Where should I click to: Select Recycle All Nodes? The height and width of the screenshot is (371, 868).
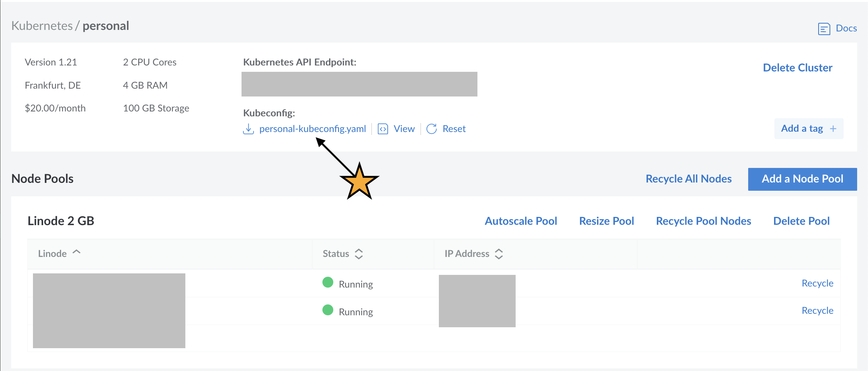[x=688, y=179]
